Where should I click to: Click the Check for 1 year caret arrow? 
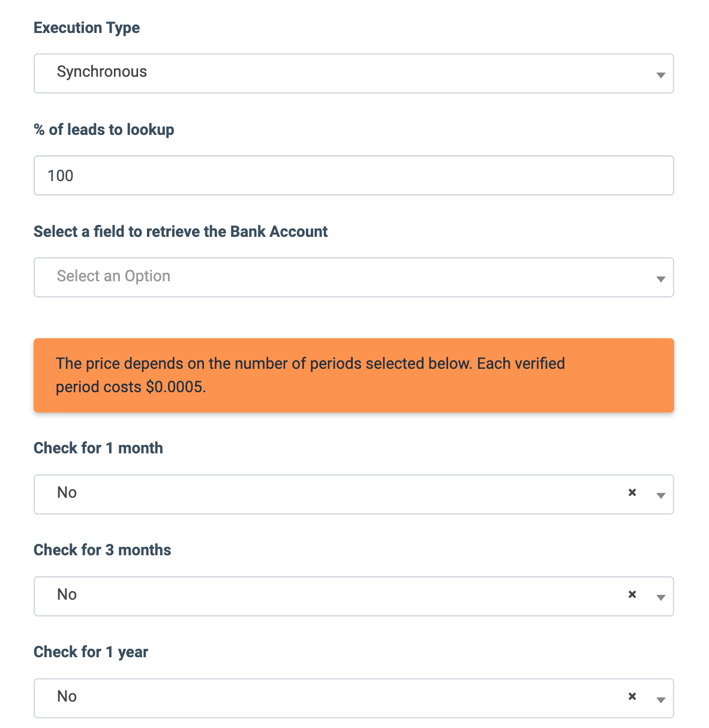pos(660,699)
